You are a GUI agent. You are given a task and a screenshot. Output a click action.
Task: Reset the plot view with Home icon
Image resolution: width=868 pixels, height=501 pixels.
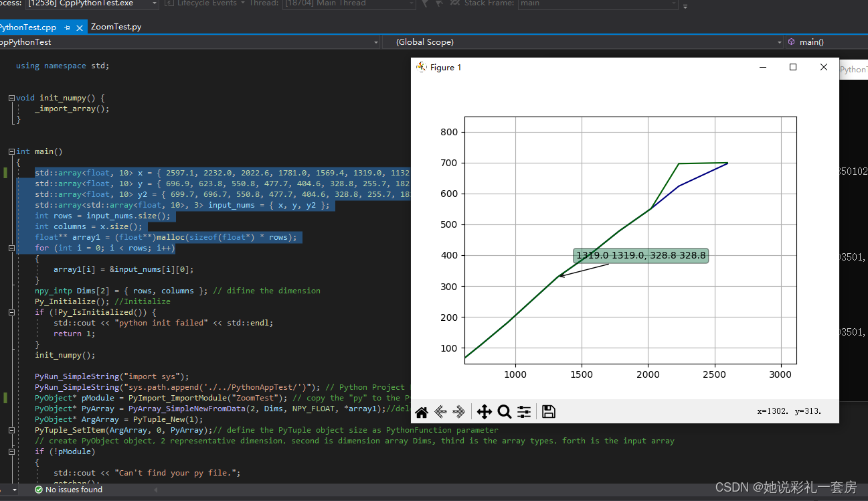422,412
